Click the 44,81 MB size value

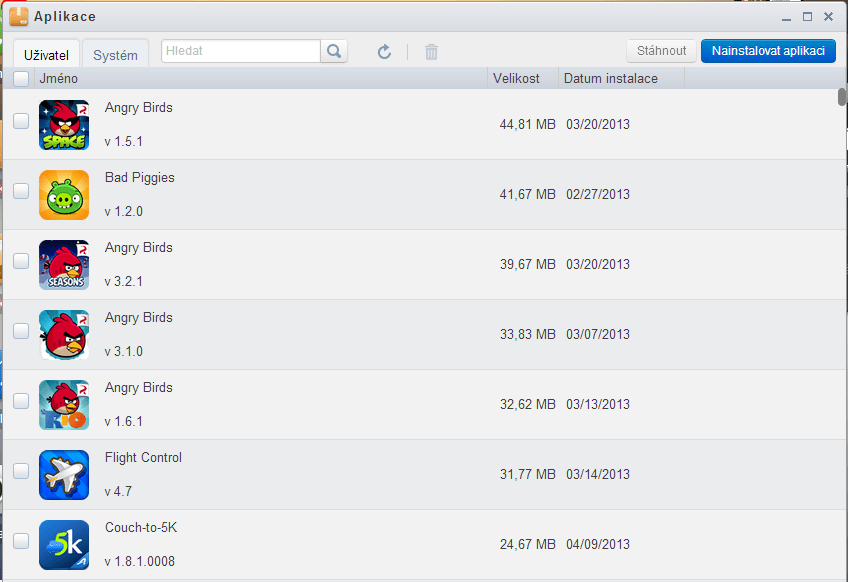(x=527, y=124)
